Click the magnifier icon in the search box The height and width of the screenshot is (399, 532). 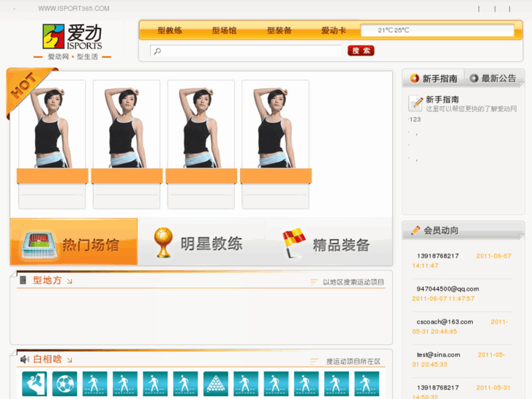157,51
